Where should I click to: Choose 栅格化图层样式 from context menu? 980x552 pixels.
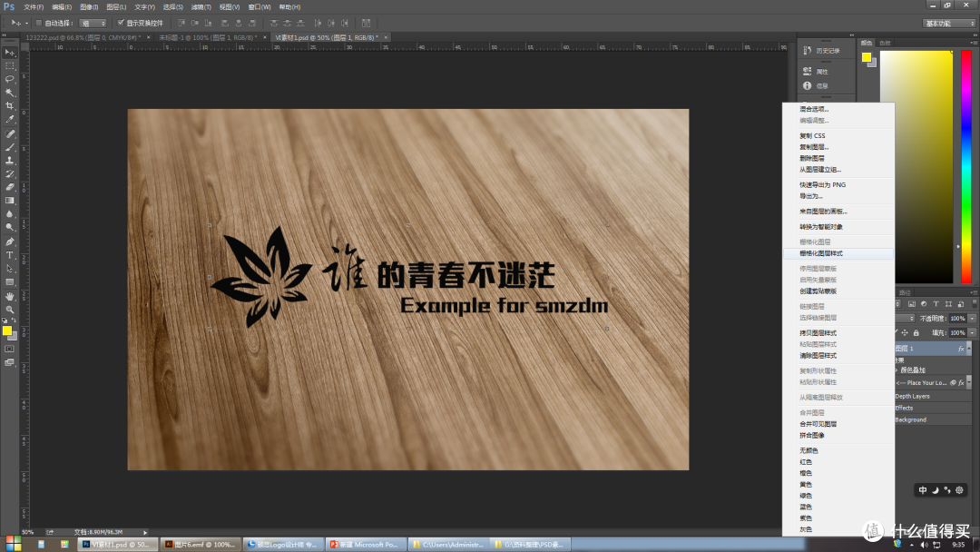coord(838,253)
